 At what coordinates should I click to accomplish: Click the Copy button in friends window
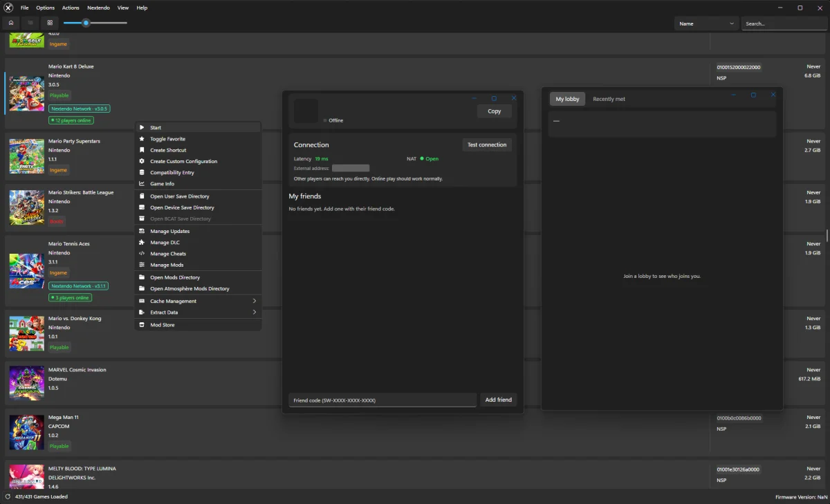click(x=495, y=111)
